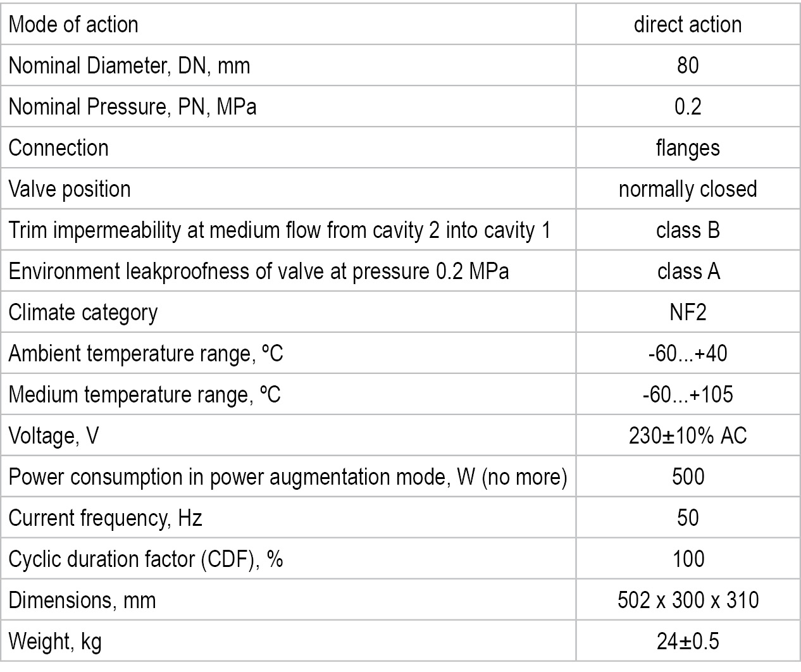This screenshot has height=672, width=801.
Task: Select the 'Valve position' row label
Action: (x=70, y=189)
